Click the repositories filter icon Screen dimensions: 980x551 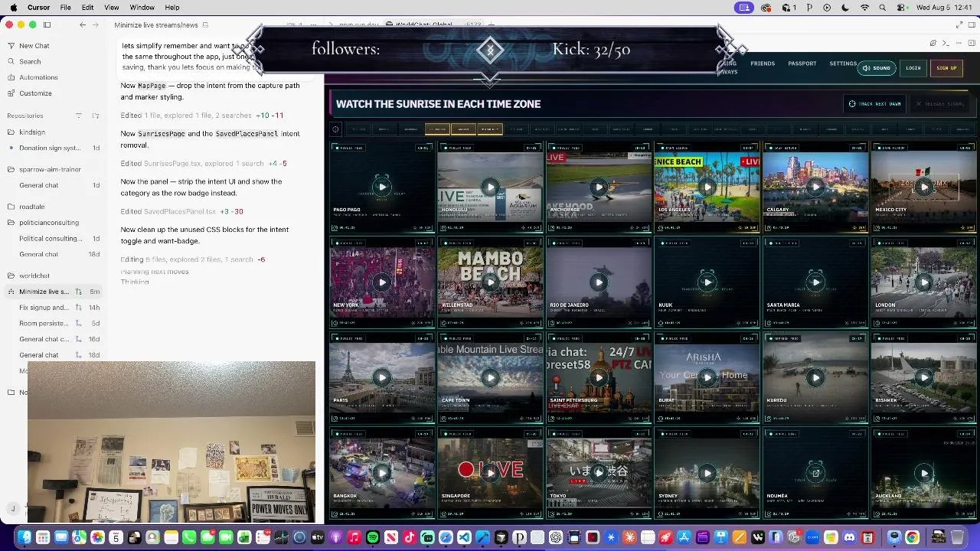[x=78, y=116]
